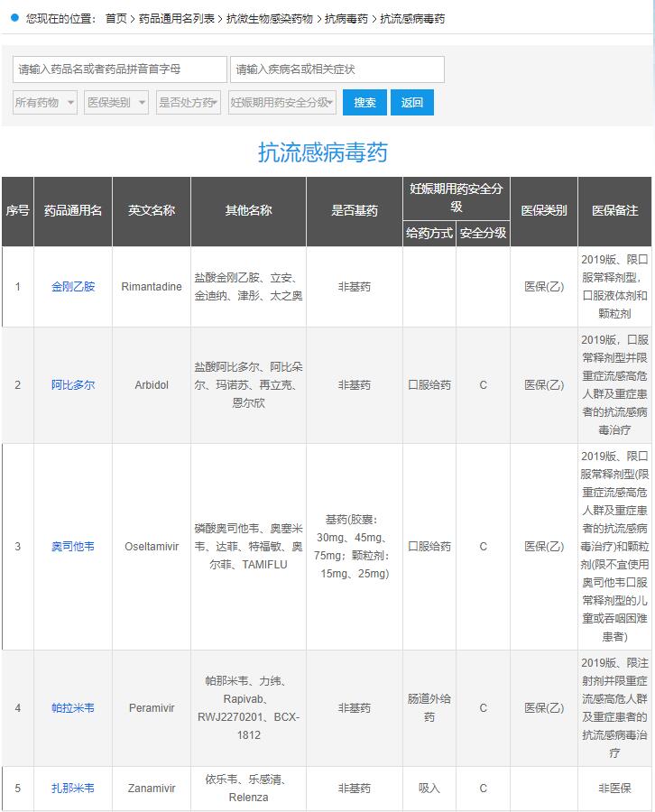Select the Arbidol cell
Viewport: 655px width, 812px height.
[152, 384]
